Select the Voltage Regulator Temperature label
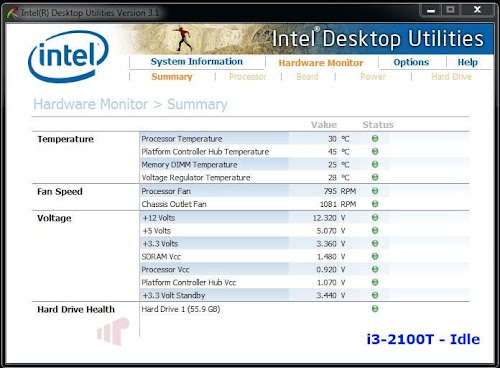This screenshot has height=368, width=500. 196,178
